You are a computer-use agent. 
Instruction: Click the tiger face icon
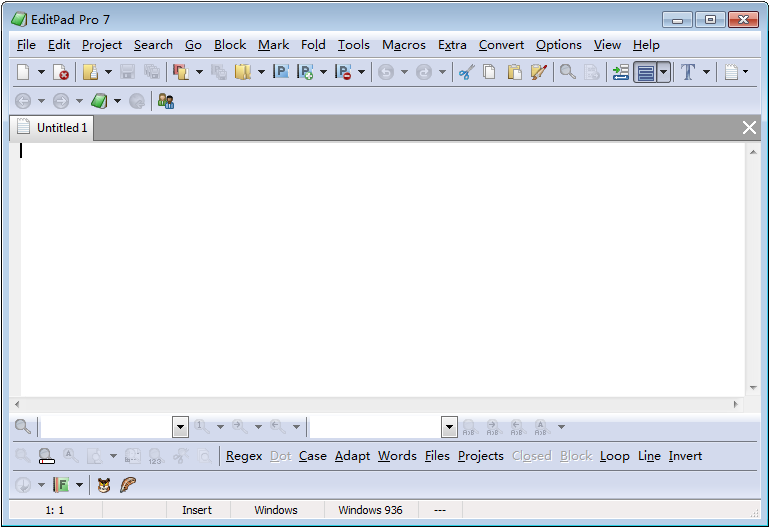[104, 485]
